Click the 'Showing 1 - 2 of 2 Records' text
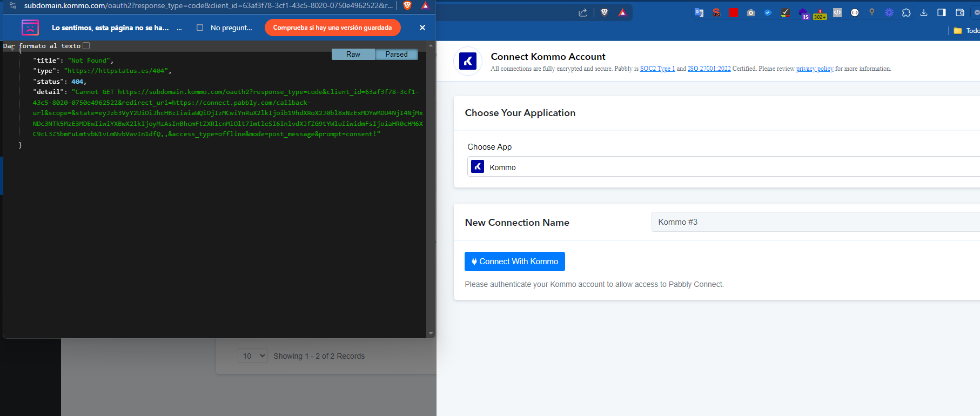Viewport: 980px width, 416px height. pos(319,356)
